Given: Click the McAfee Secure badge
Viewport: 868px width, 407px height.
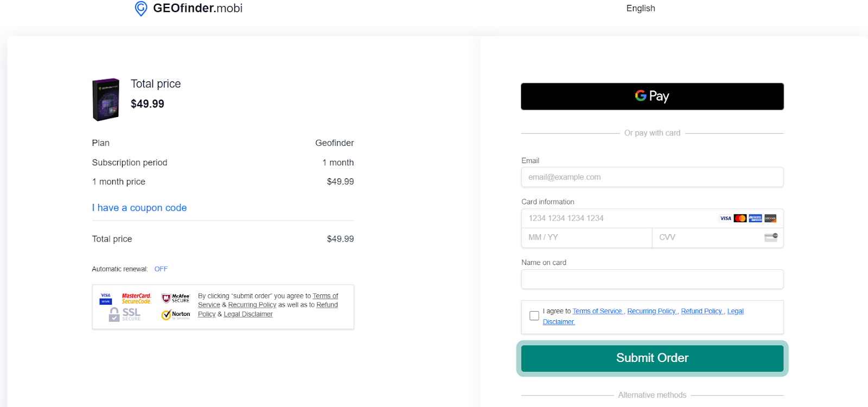Looking at the screenshot, I should tap(176, 298).
